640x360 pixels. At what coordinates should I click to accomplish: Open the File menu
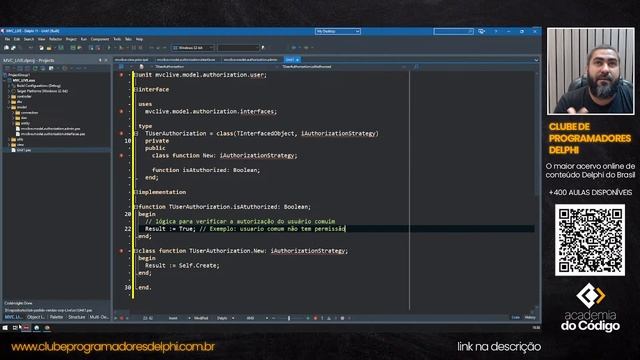coord(7,39)
